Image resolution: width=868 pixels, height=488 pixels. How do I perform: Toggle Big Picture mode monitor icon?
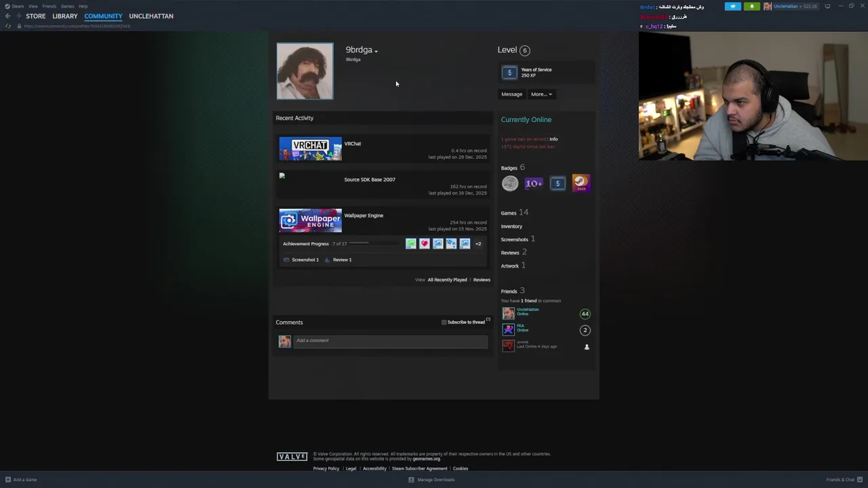point(827,6)
